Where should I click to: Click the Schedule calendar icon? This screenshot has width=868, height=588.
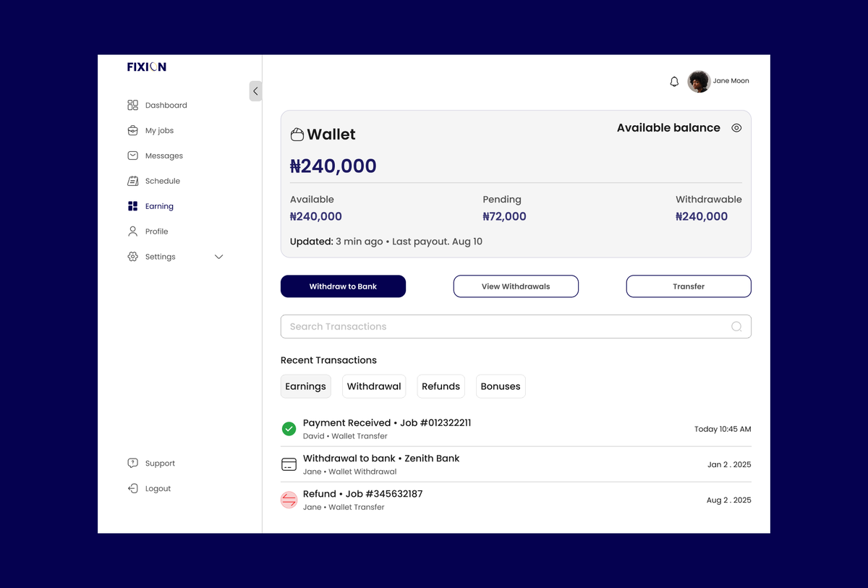tap(132, 181)
